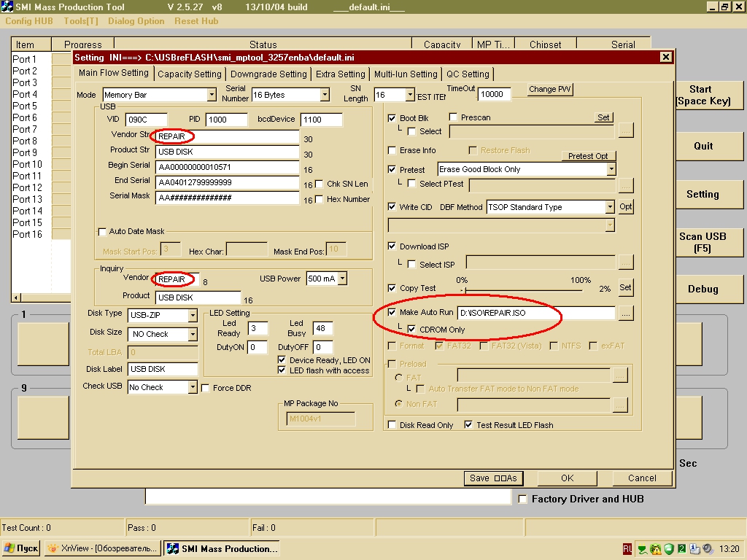Screen dimensions: 747x560
Task: Toggle the Copy Test checkbox
Action: (392, 288)
